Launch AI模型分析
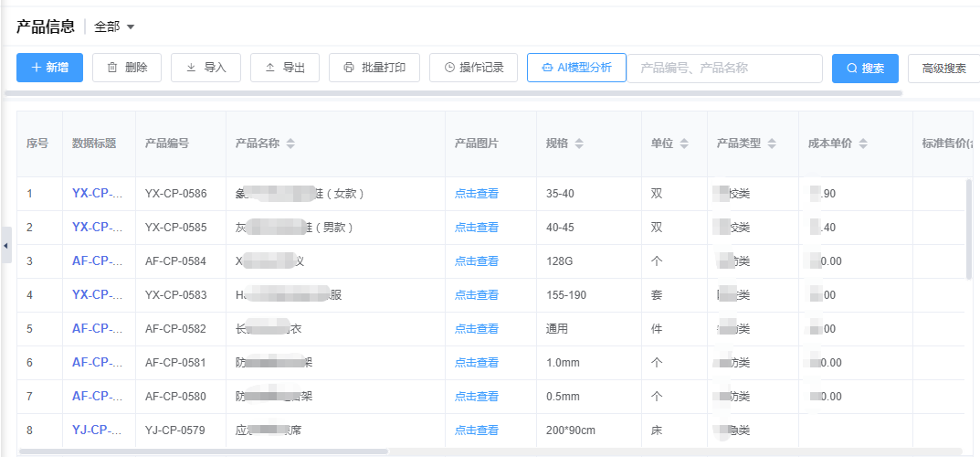This screenshot has height=457, width=980. [x=577, y=68]
